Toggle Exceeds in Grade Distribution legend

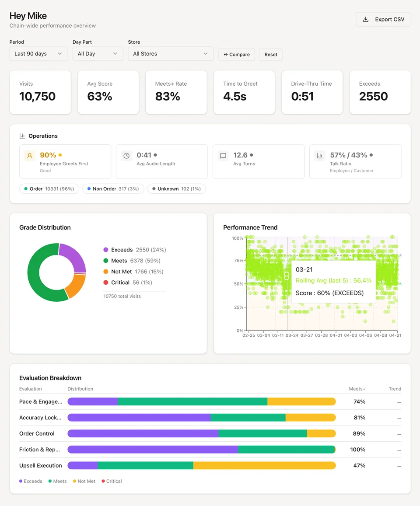tap(135, 250)
